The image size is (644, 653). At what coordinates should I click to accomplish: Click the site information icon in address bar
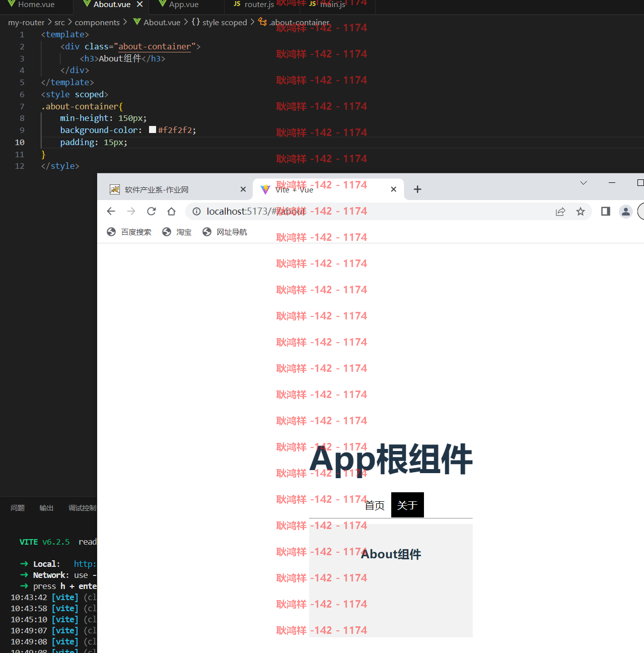coord(197,212)
